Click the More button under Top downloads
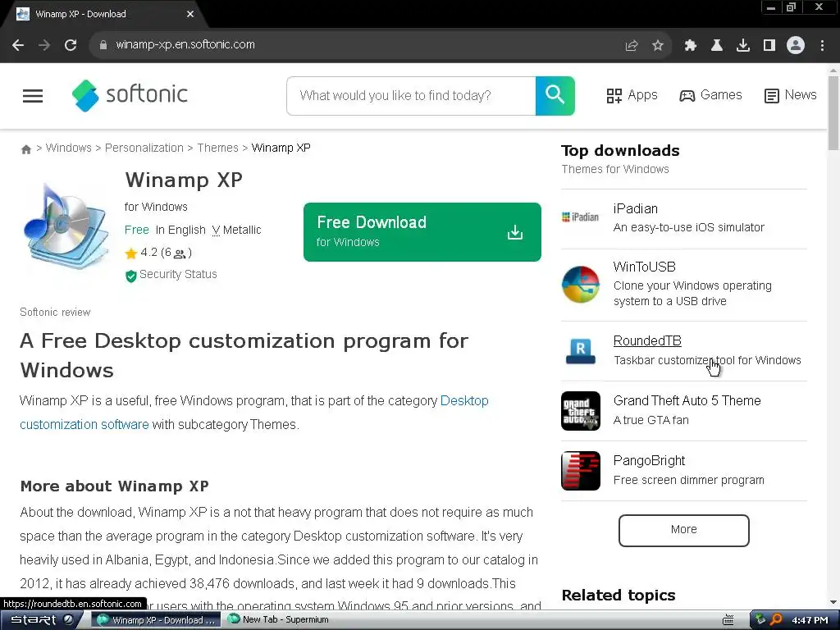Viewport: 840px width, 630px height. [x=683, y=531]
